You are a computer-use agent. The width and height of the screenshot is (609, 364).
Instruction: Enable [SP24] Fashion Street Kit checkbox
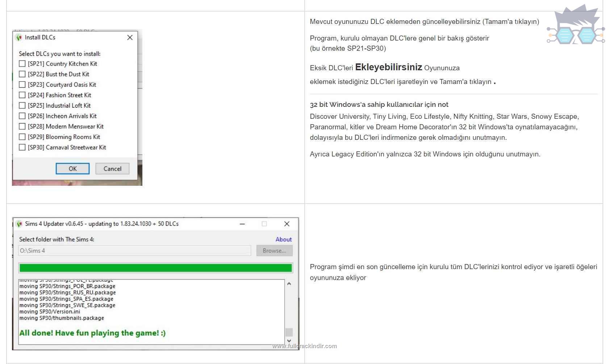click(22, 95)
